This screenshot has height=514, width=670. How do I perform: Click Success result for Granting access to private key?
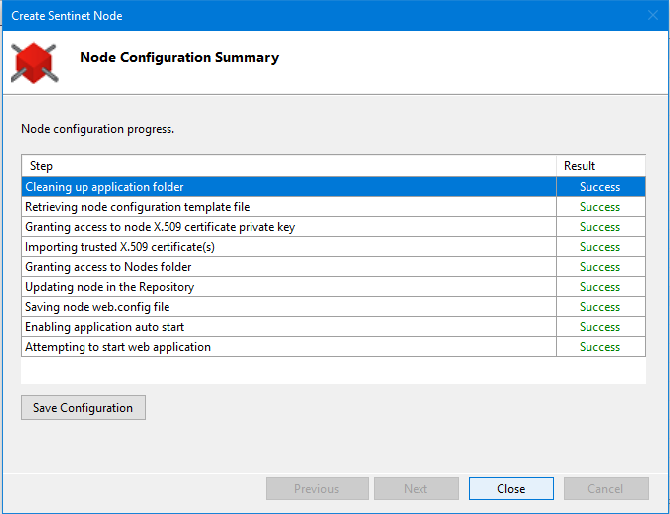(x=600, y=227)
